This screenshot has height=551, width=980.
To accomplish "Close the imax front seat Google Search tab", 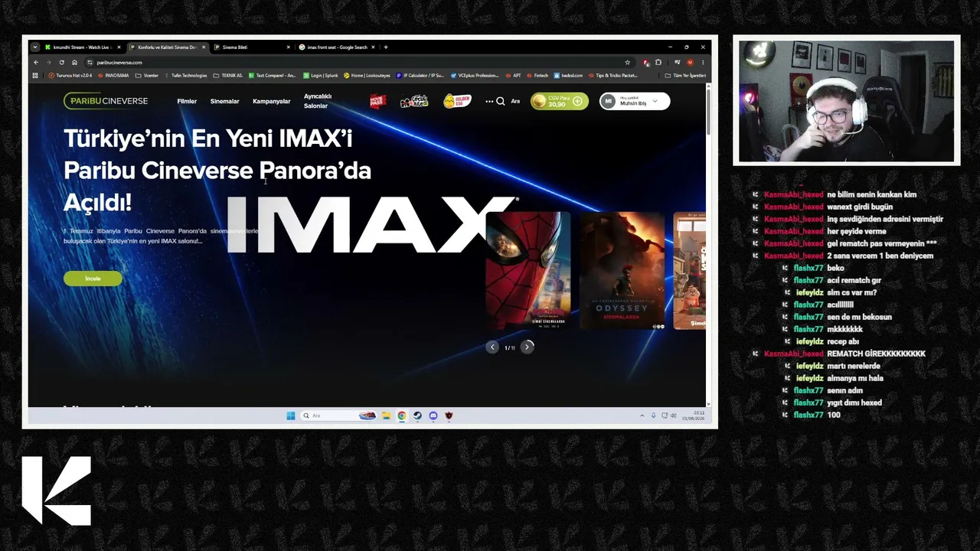I will (373, 47).
